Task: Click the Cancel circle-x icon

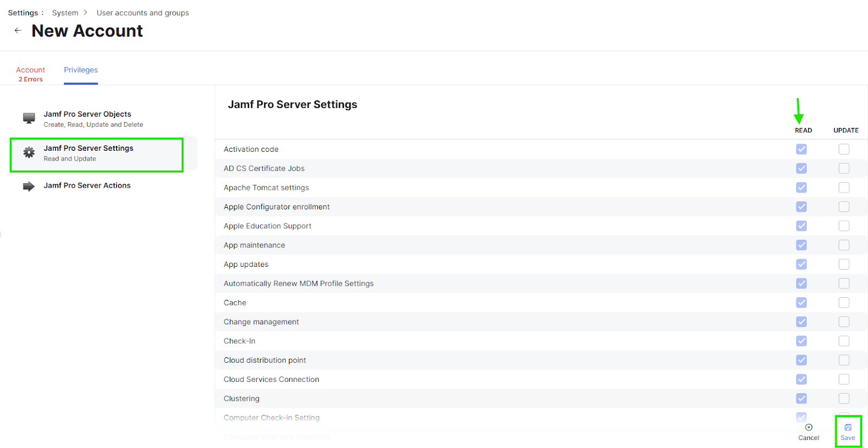Action: 809,427
